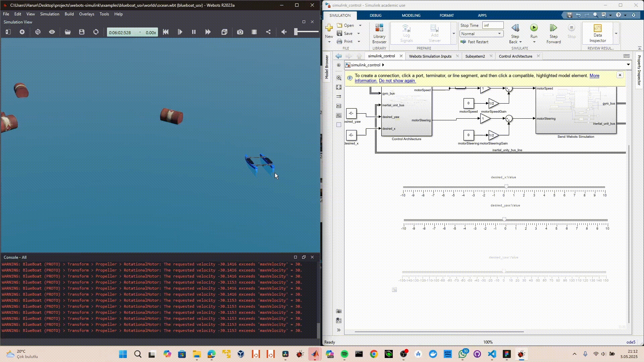The width and height of the screenshot is (644, 362).
Task: Expand the simulink_control breadcrumb arrow
Action: 383,65
